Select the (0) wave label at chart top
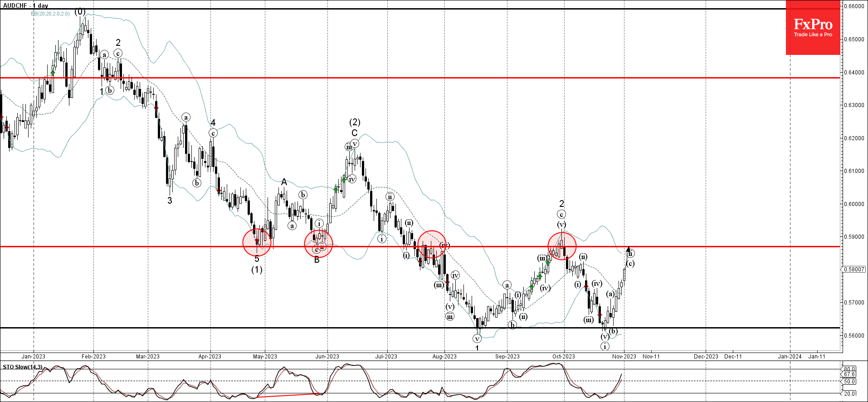 click(80, 11)
